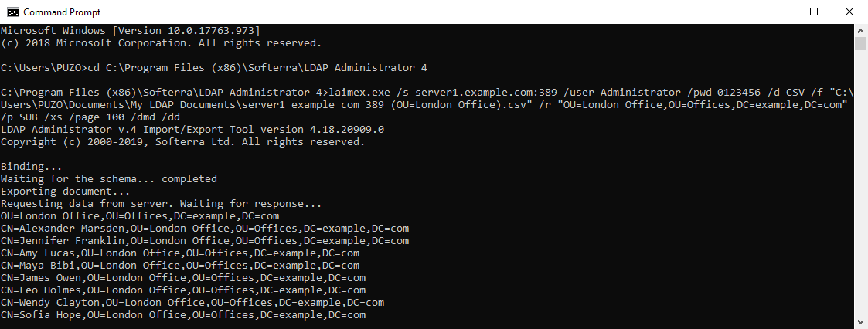Click the scrollbar down arrow

(x=860, y=321)
